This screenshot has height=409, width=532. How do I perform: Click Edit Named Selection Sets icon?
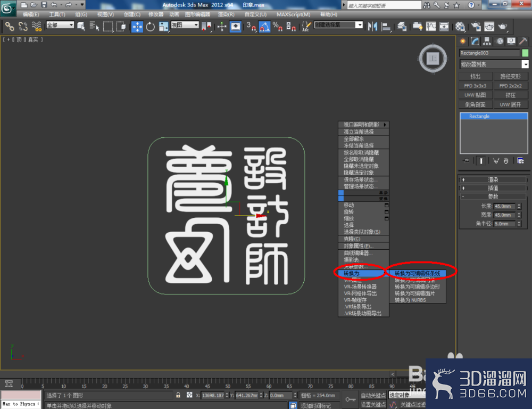(306, 27)
